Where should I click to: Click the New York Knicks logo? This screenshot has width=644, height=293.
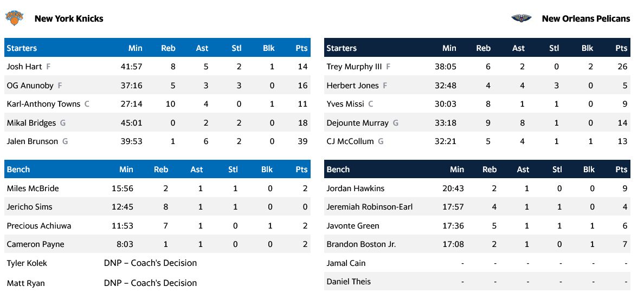click(x=15, y=18)
